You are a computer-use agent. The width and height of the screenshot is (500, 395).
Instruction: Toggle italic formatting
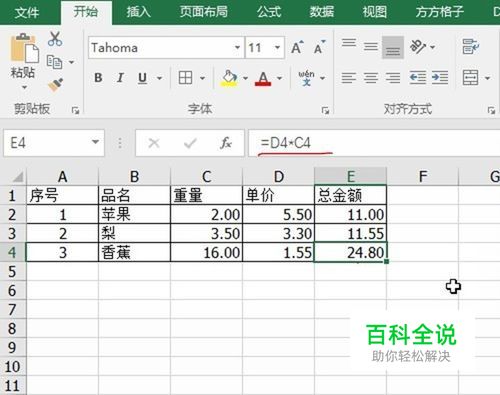[120, 78]
